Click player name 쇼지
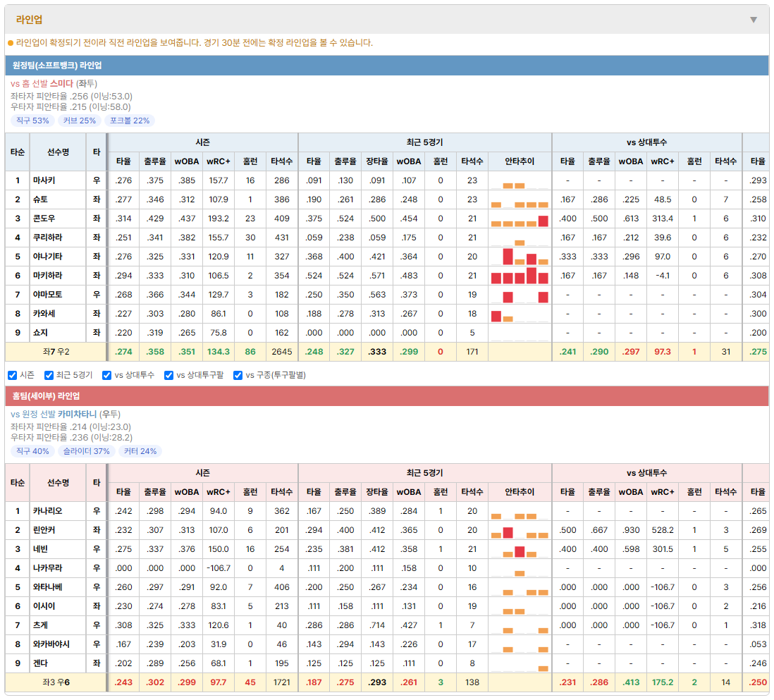 pos(40,333)
